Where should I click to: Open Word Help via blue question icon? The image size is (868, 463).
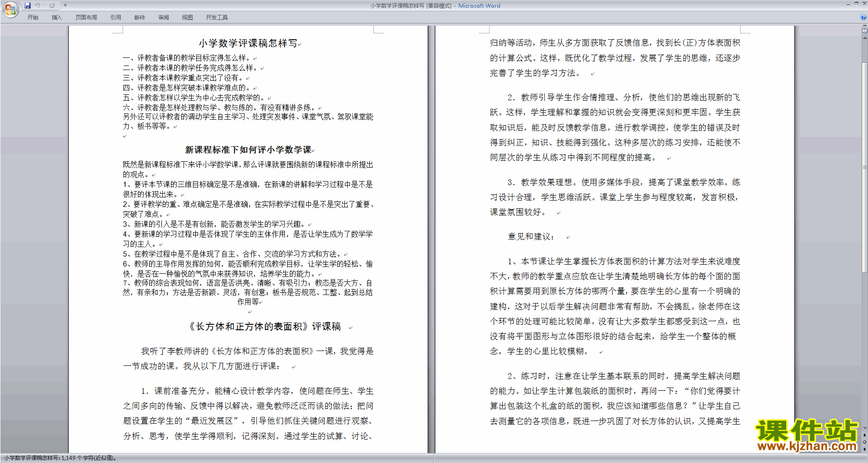863,17
